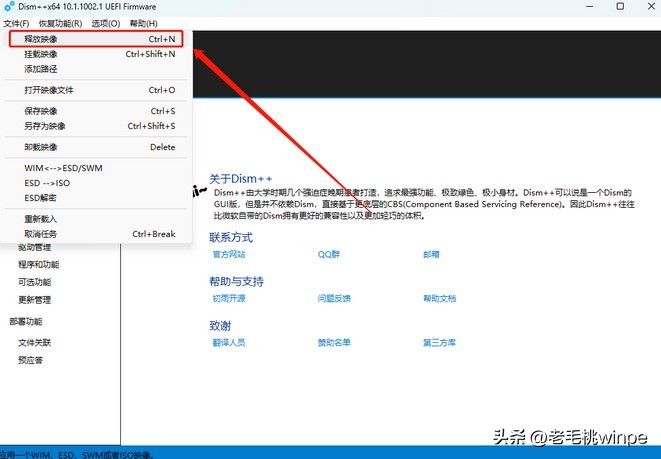
Task: Open the 文件(F) menu
Action: [x=16, y=24]
